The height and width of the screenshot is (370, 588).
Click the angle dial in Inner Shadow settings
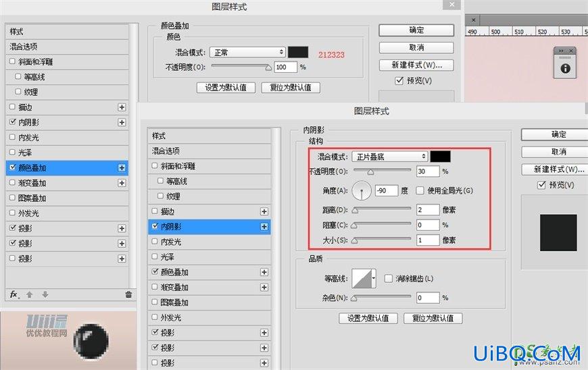coord(362,190)
